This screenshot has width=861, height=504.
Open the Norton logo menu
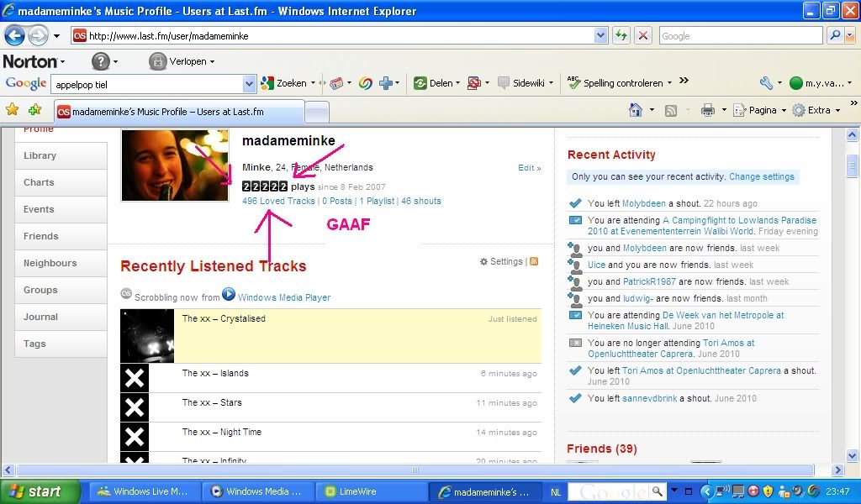pyautogui.click(x=34, y=61)
